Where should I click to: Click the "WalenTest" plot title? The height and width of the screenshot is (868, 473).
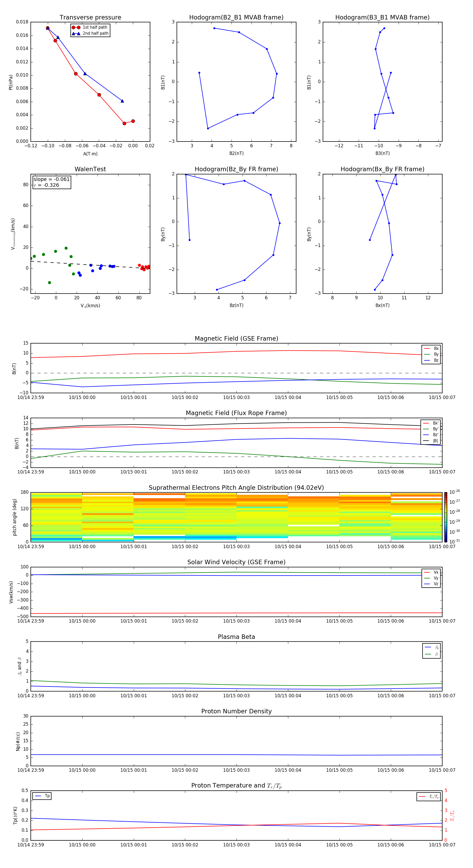90,169
